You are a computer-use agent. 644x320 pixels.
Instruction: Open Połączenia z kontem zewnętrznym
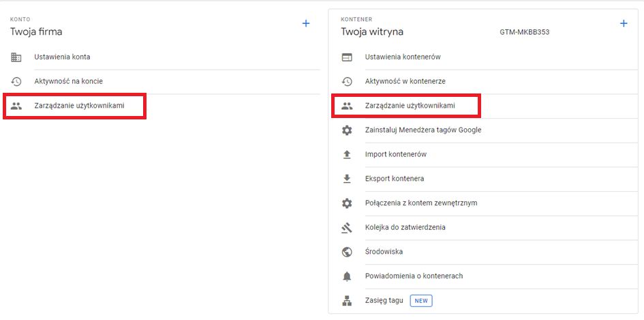pyautogui.click(x=420, y=203)
